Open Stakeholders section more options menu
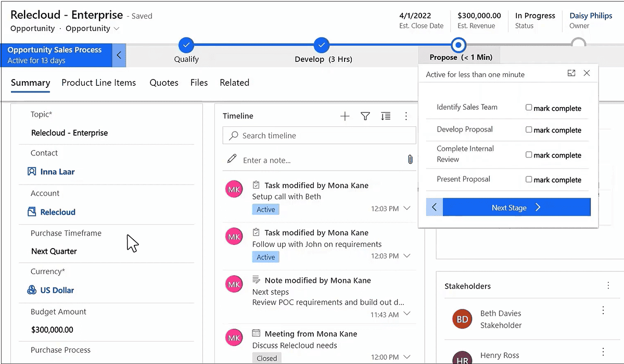The image size is (624, 364). point(608,285)
